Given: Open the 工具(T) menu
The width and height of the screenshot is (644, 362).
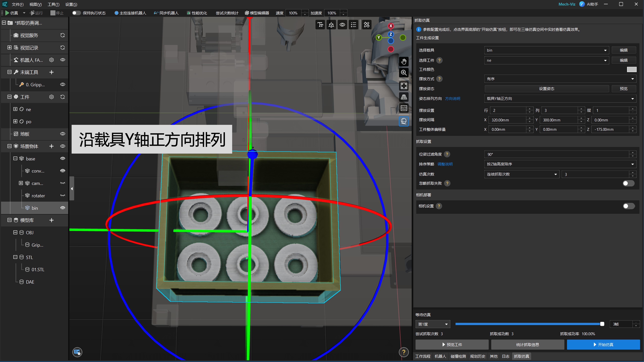Looking at the screenshot, I should 53,4.
